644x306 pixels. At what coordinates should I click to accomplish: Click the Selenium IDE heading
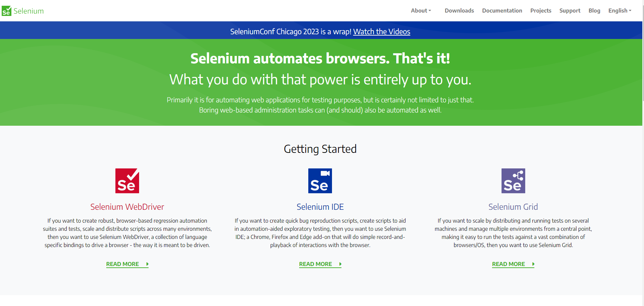pyautogui.click(x=320, y=207)
